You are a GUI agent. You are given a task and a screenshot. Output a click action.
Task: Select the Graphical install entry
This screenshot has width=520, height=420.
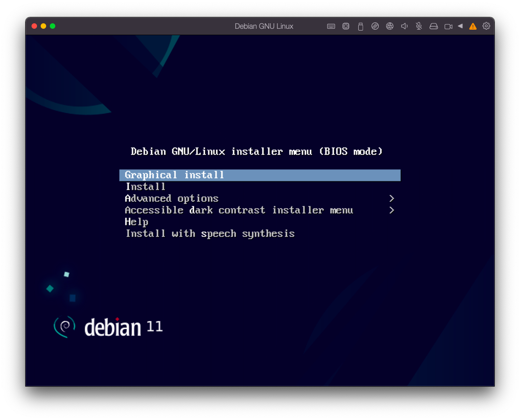[175, 175]
